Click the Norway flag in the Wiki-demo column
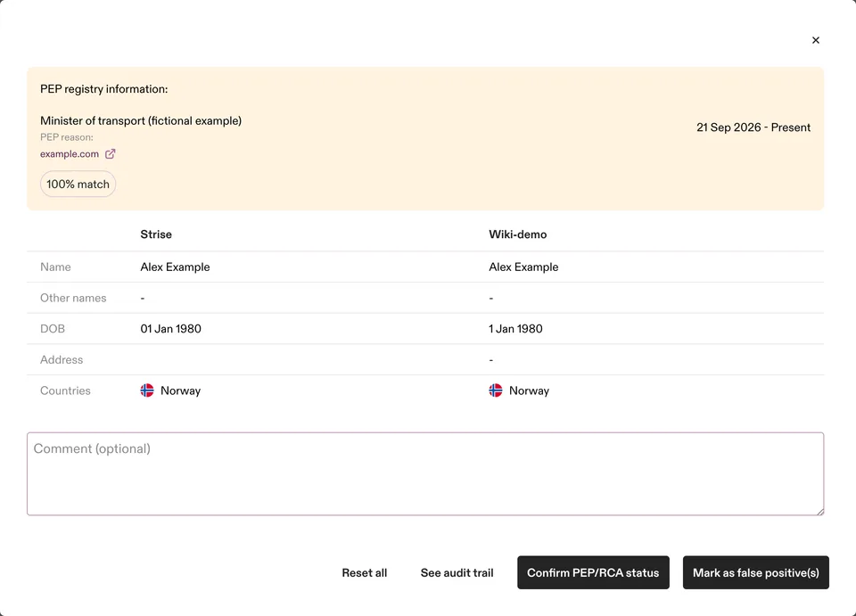Viewport: 856px width, 616px height. click(495, 390)
